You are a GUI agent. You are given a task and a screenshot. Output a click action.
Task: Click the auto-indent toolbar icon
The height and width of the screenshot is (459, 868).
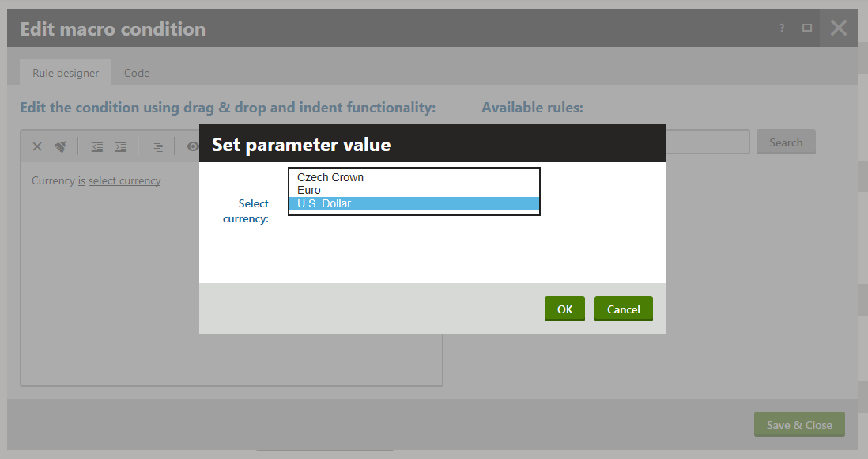157,146
